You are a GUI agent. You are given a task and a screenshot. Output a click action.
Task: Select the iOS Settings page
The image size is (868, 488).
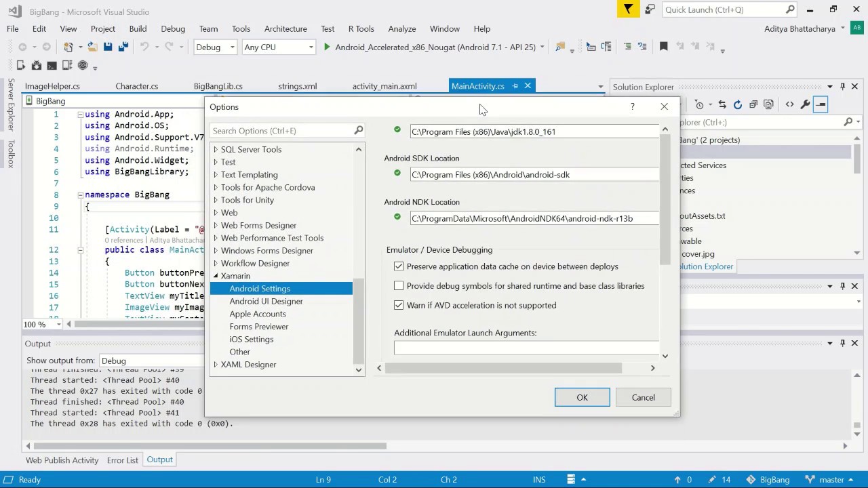251,339
